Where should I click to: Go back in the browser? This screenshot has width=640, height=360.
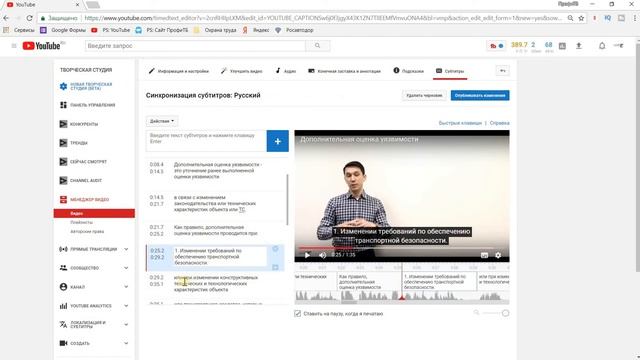click(6, 18)
